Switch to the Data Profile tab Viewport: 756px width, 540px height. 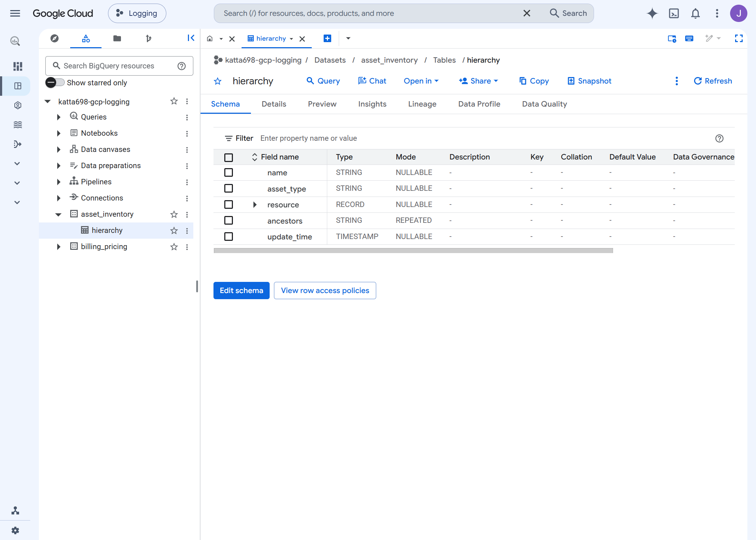click(x=479, y=104)
